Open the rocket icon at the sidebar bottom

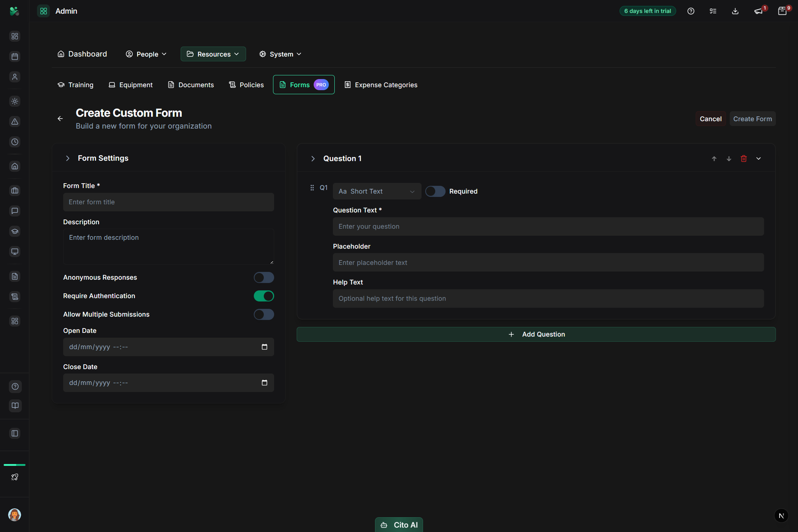[x=15, y=477]
